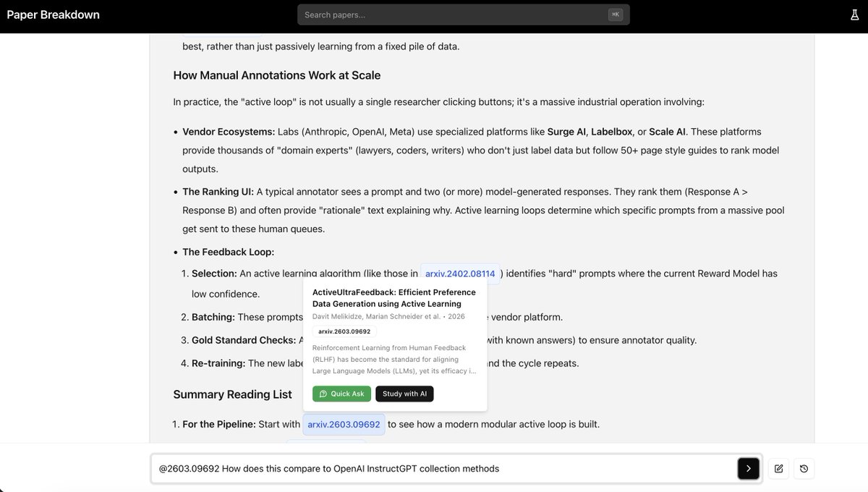The image size is (868, 492).
Task: Click The Feedback Loop bullet label
Action: click(229, 253)
